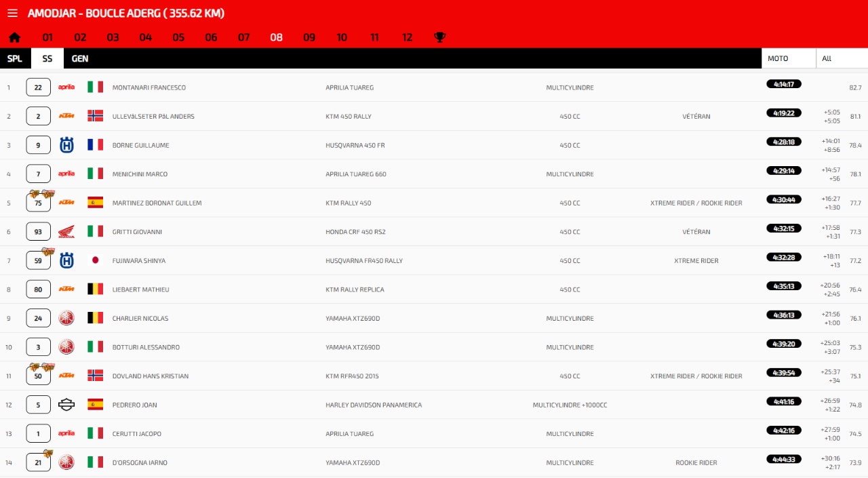Click Aprilia logo in Montanari row
This screenshot has height=478, width=868.
pyautogui.click(x=66, y=87)
